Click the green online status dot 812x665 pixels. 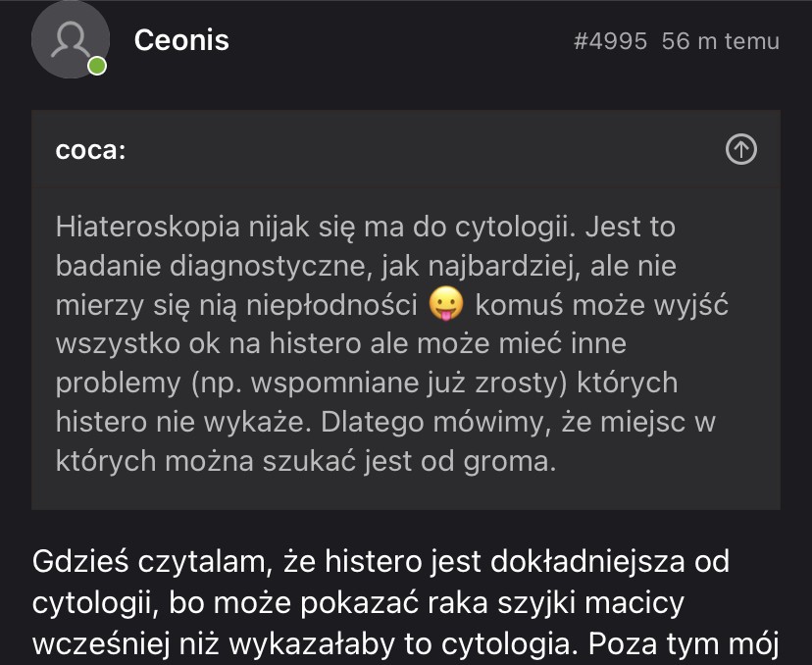click(x=96, y=66)
